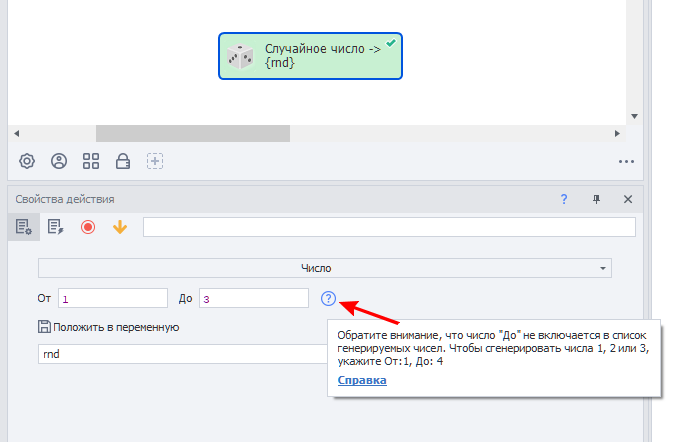Click the save icon beside Положить в переменную
684x442 pixels.
[x=44, y=327]
